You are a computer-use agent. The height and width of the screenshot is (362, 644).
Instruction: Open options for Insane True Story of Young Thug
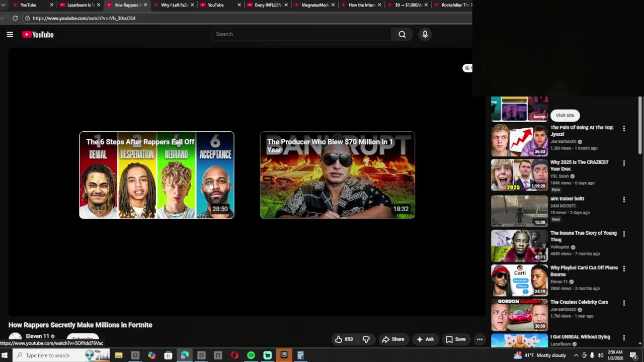tap(624, 234)
